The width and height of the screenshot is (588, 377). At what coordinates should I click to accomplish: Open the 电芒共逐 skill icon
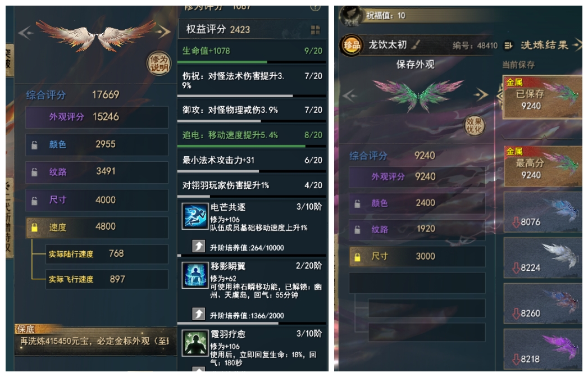coord(195,216)
